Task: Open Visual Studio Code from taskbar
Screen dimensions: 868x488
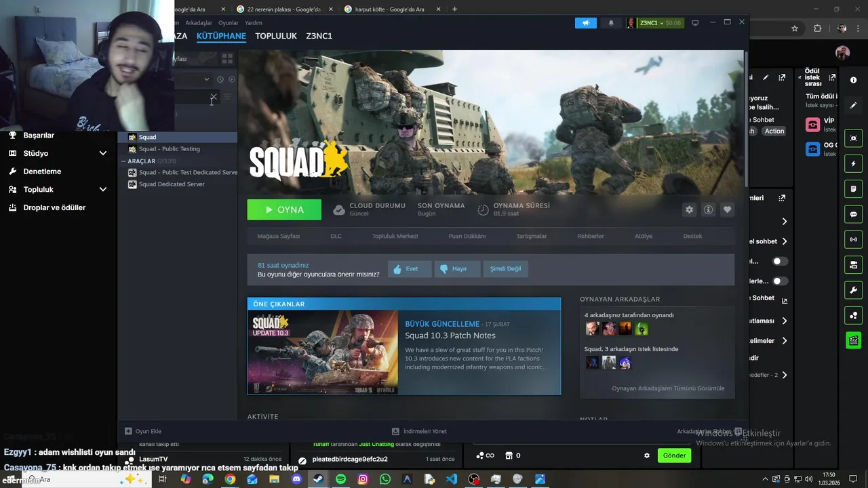Action: [x=452, y=479]
